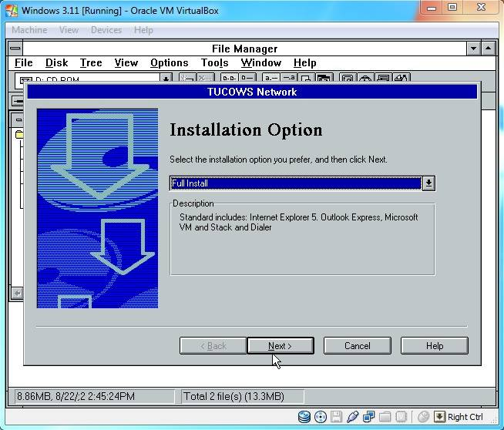The height and width of the screenshot is (430, 504).
Task: Open the VirtualBox Machine menu
Action: click(29, 30)
